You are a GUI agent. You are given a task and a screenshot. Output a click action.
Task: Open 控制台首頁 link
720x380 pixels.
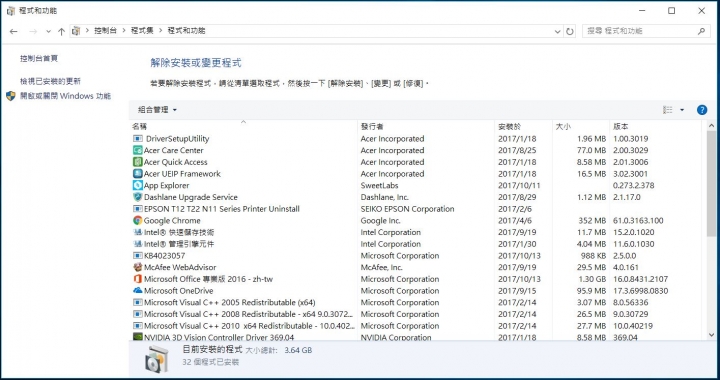(39, 58)
